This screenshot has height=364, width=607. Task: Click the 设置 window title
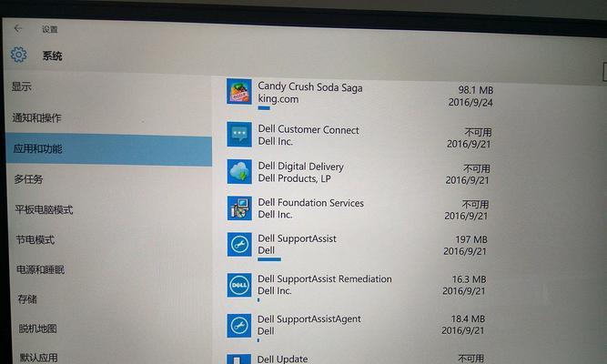50,29
